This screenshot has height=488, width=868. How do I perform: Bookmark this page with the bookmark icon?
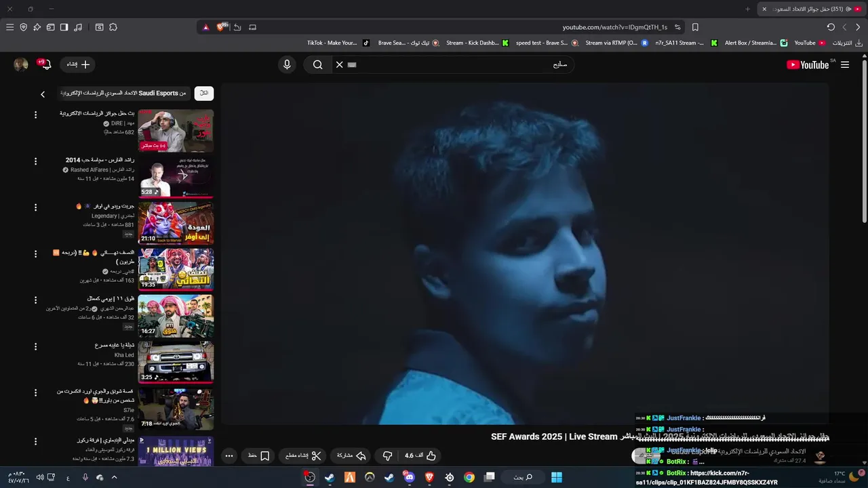pos(695,27)
